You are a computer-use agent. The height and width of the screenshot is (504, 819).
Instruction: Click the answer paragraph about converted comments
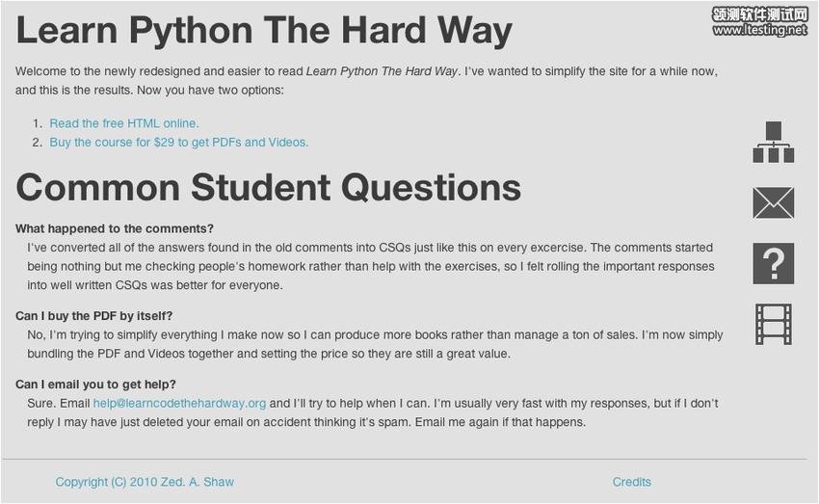point(370,266)
